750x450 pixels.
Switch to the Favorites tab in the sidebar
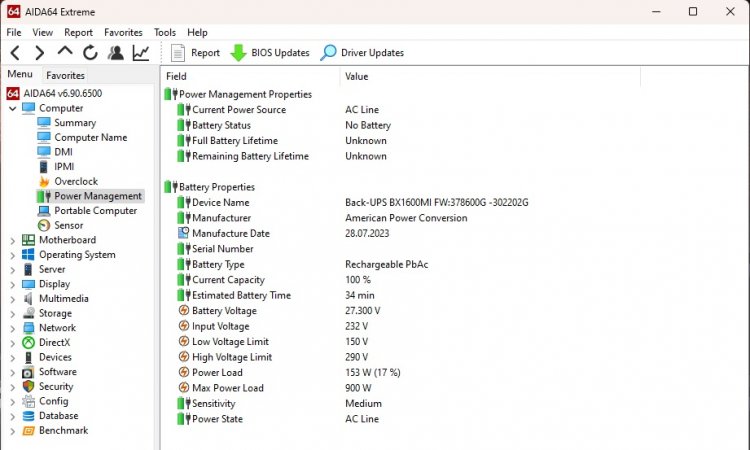(x=66, y=76)
